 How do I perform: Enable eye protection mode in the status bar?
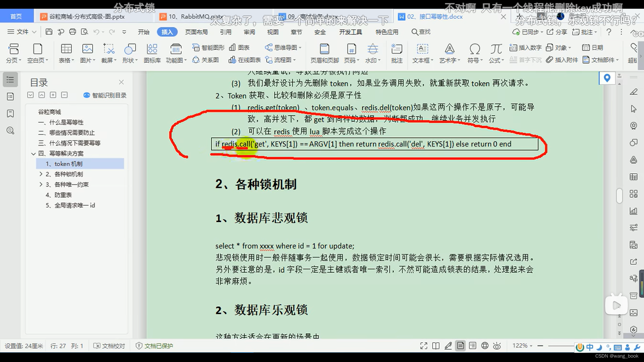coord(497,346)
